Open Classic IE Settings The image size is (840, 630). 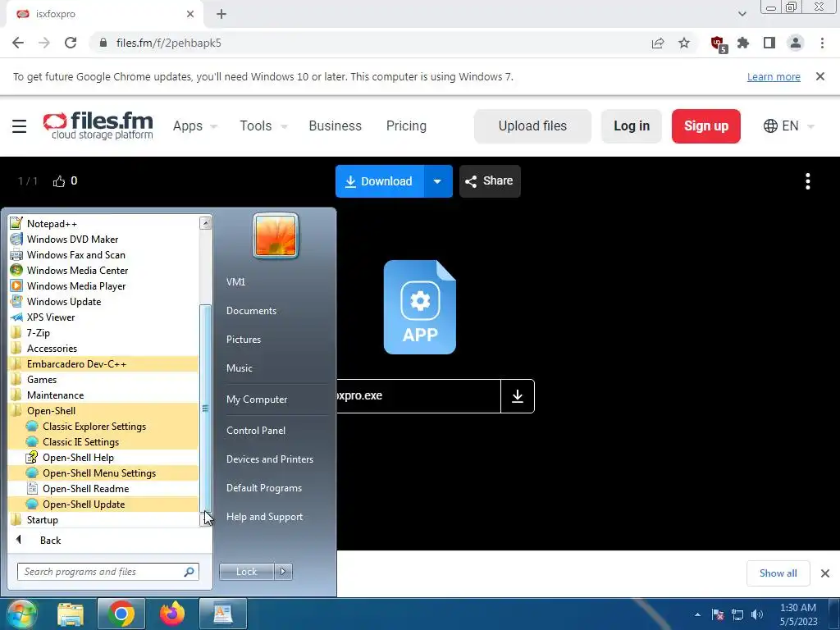pos(103,441)
